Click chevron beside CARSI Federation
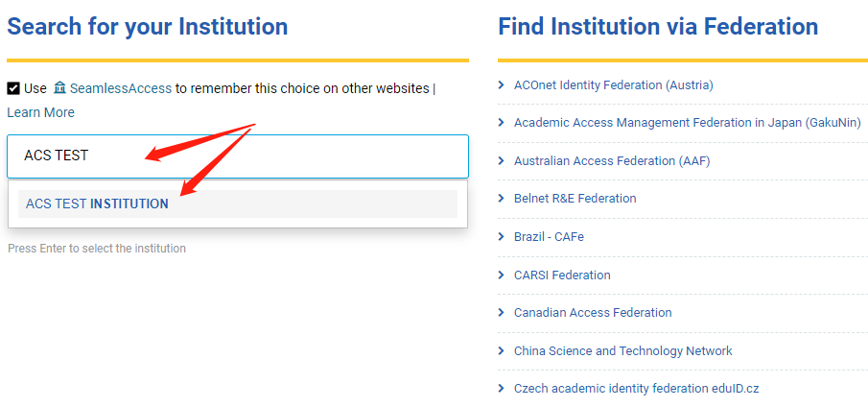This screenshot has width=868, height=407. point(502,275)
